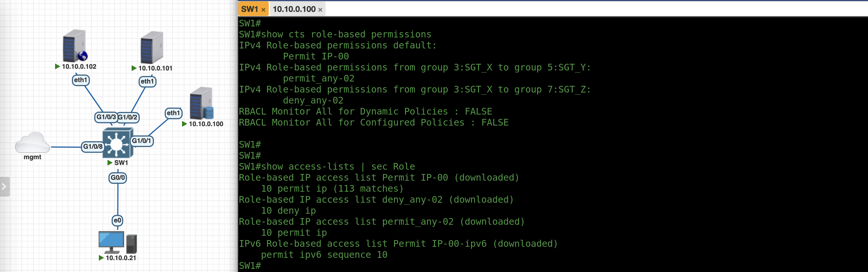This screenshot has height=272, width=868.
Task: Click the G1/0/3 interface label
Action: [x=106, y=117]
